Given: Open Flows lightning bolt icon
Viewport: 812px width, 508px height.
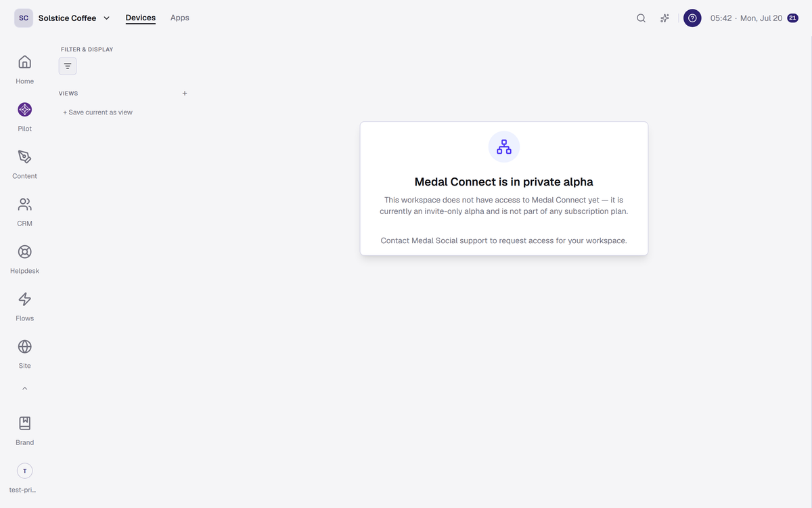Looking at the screenshot, I should (24, 299).
